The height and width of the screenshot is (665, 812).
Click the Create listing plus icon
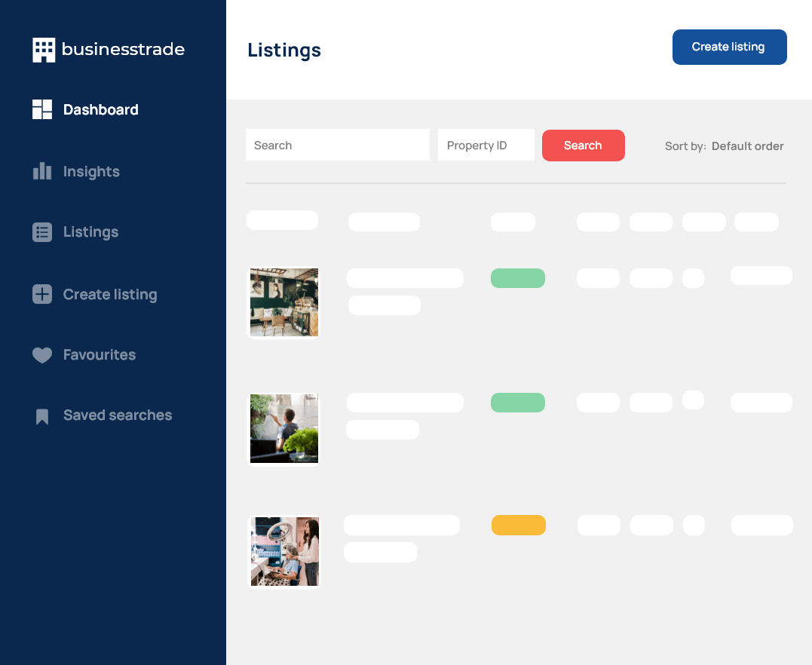click(42, 294)
